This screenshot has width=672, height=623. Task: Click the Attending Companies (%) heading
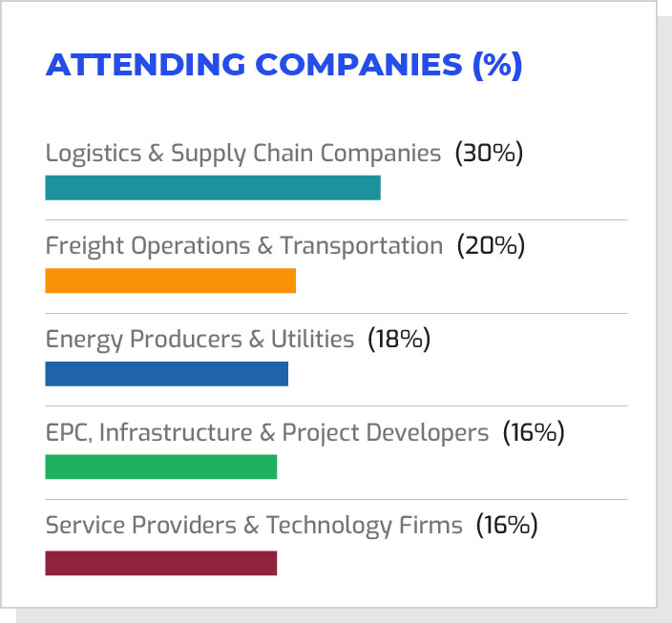click(283, 65)
